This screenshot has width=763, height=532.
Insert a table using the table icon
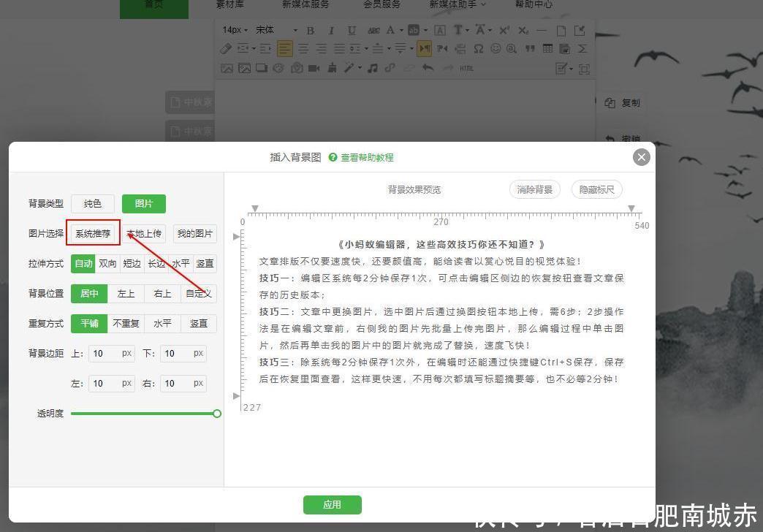point(548,48)
